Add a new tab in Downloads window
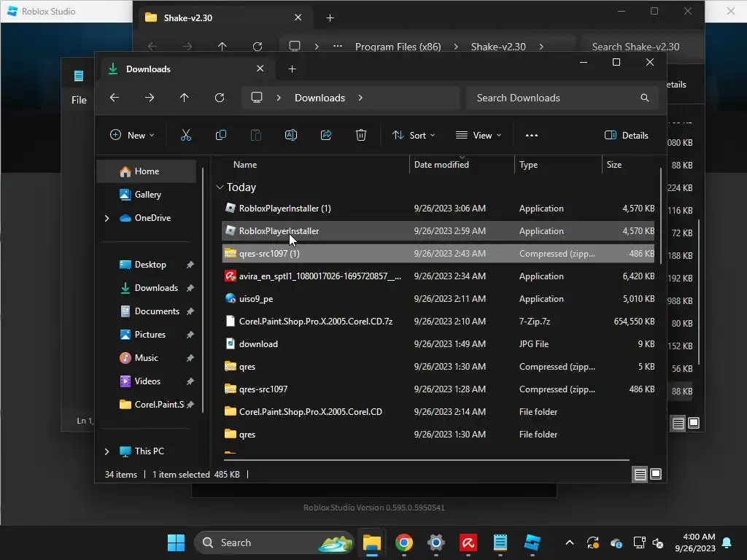The width and height of the screenshot is (747, 560). pyautogui.click(x=292, y=69)
